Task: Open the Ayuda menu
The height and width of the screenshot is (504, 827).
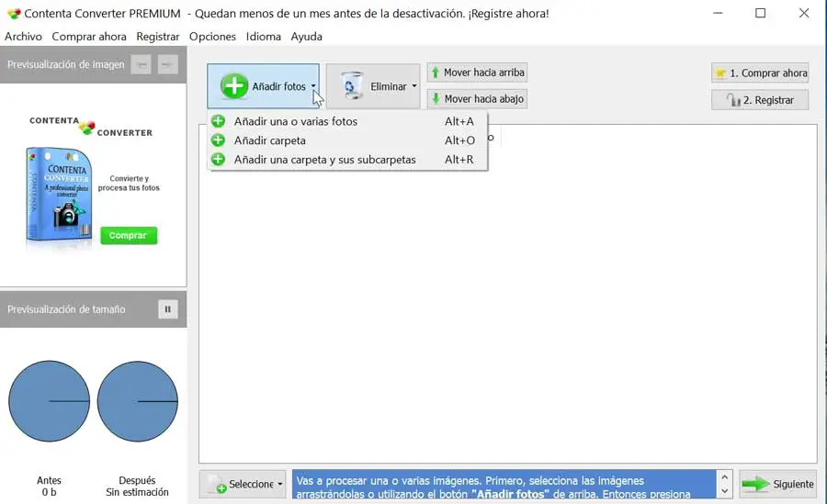Action: tap(306, 37)
